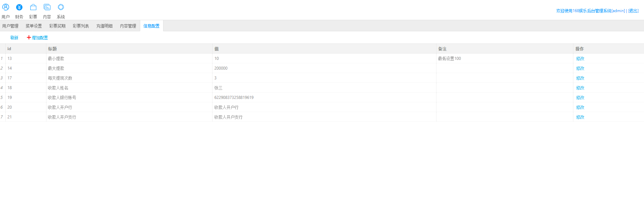
Task: Open the 彩票 (Lottery) bag icon
Action: [x=33, y=7]
